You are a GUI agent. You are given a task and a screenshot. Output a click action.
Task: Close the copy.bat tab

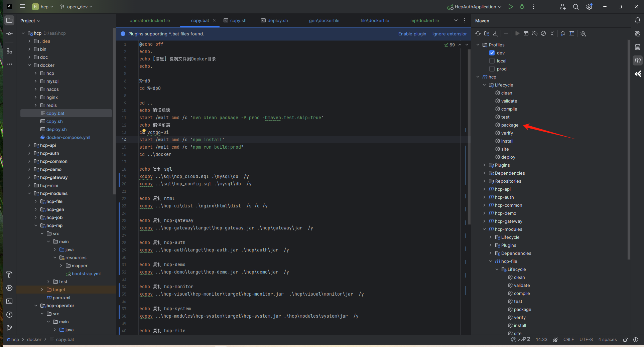point(214,20)
